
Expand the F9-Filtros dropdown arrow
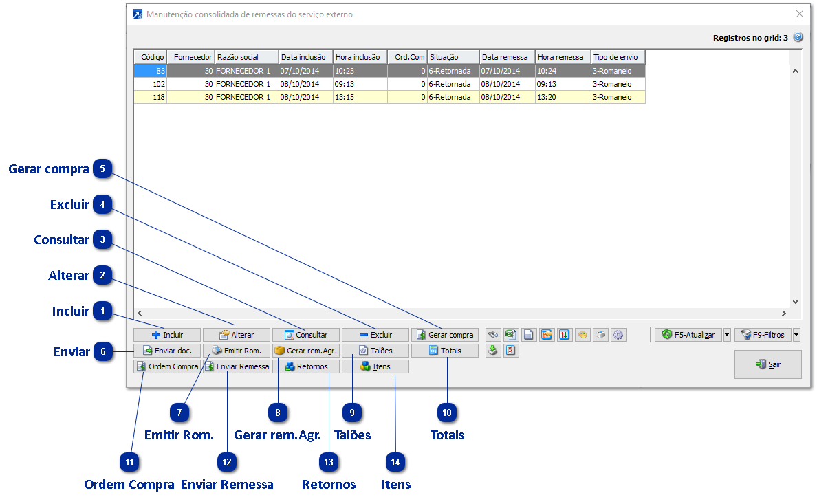click(796, 335)
